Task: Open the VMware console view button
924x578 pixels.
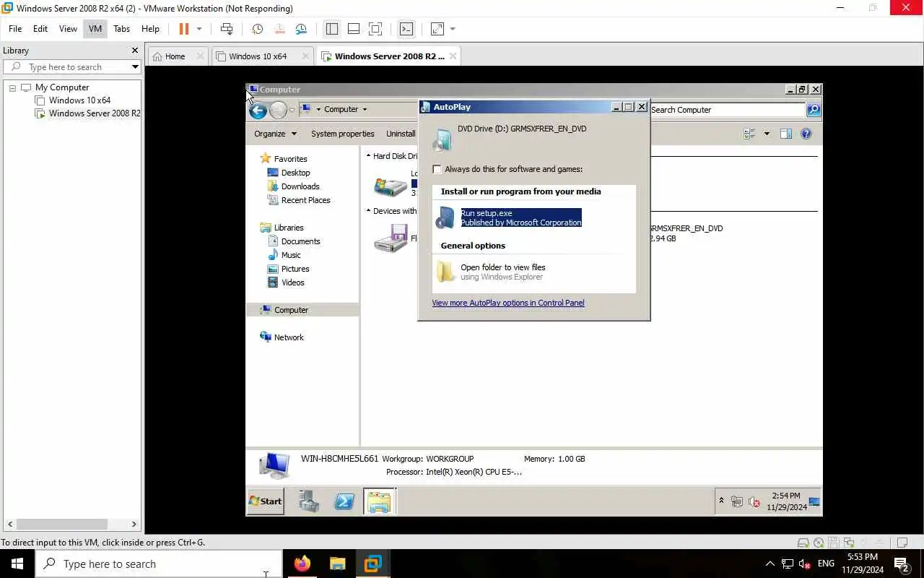Action: [x=406, y=29]
